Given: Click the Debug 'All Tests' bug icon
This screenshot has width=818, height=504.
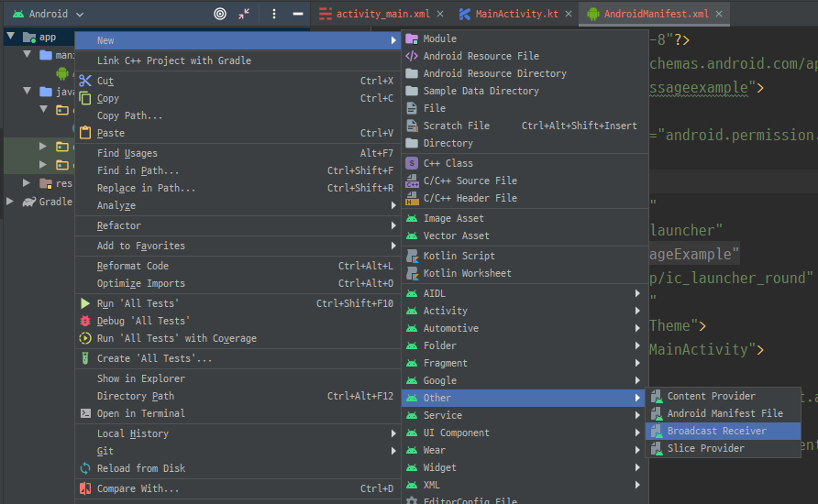Looking at the screenshot, I should tap(85, 321).
